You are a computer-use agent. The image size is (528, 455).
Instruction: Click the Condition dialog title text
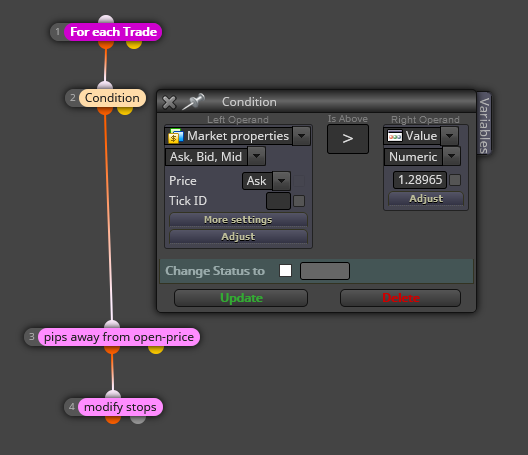pos(249,102)
